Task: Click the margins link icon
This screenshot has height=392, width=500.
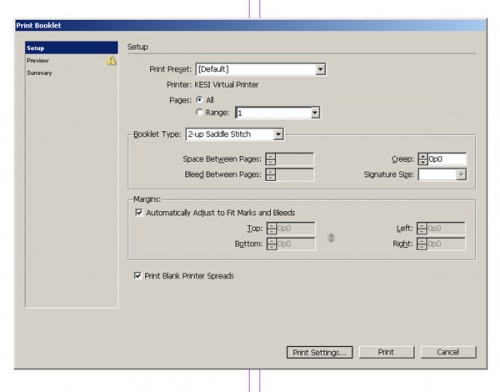Action: coord(331,237)
